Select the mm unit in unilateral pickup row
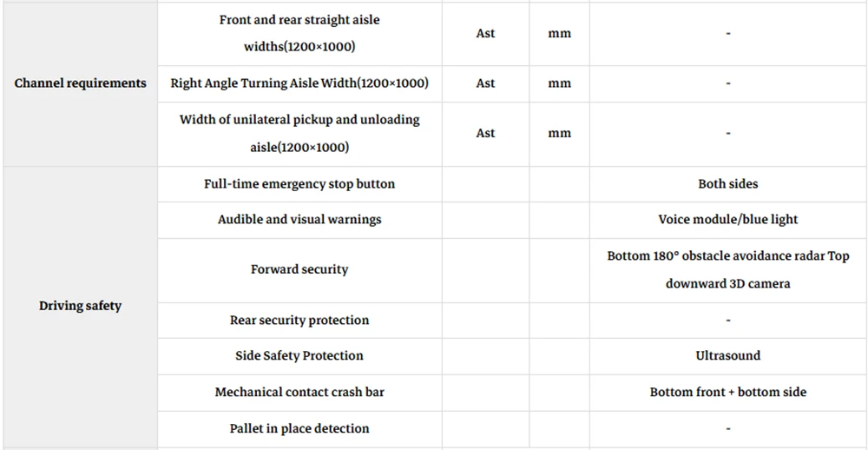Screen dimensions: 868x450 click(560, 134)
